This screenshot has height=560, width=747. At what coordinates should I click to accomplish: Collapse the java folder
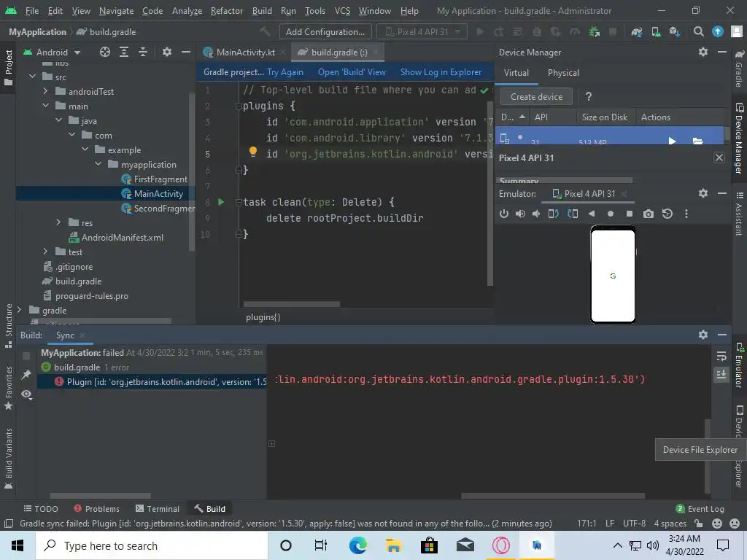[59, 120]
